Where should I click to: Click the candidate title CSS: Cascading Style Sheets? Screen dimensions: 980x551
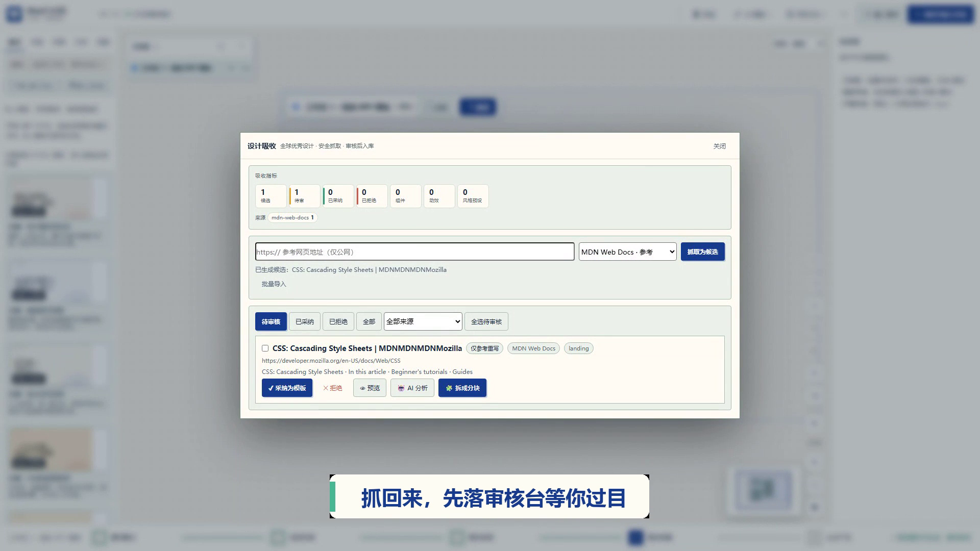click(367, 348)
